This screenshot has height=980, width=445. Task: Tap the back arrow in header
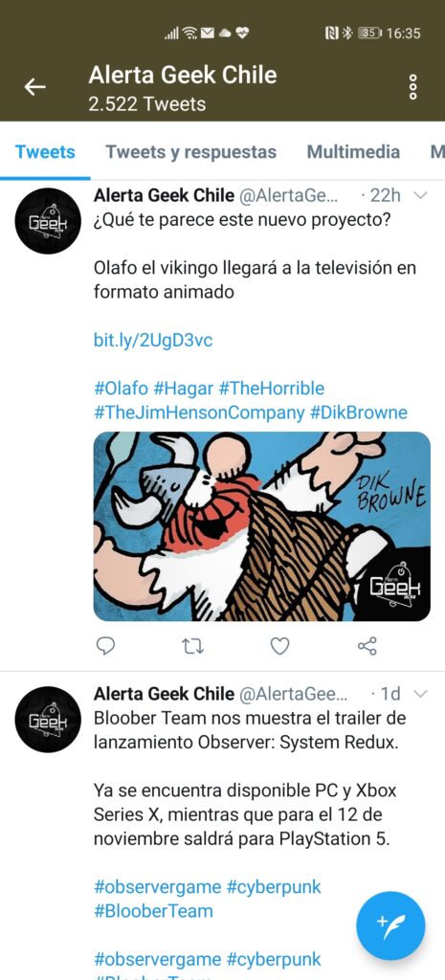[x=35, y=87]
